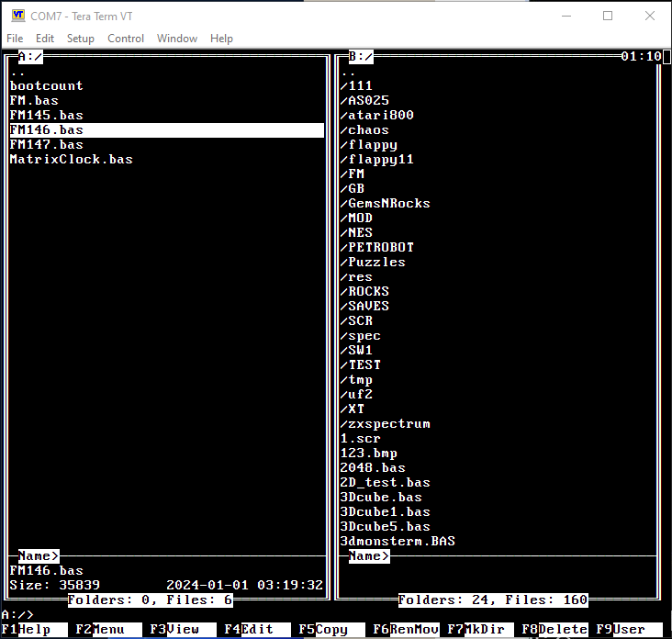
Task: Open the /zxspectrum folder entry
Action: (x=385, y=424)
